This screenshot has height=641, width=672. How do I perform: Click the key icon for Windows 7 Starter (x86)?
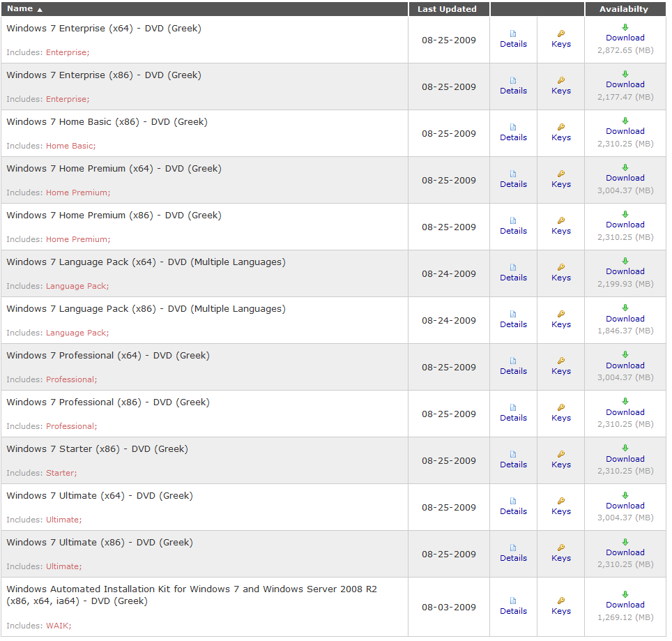pos(560,454)
